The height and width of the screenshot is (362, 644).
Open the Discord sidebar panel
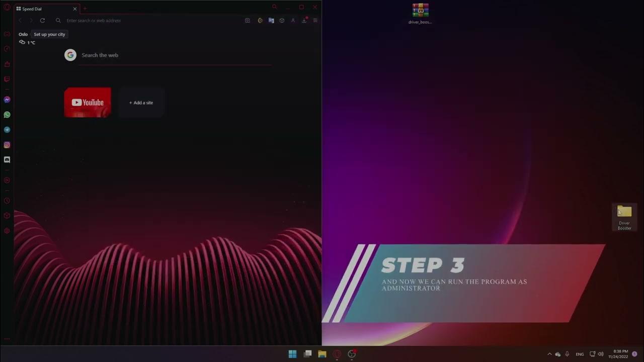(x=7, y=160)
